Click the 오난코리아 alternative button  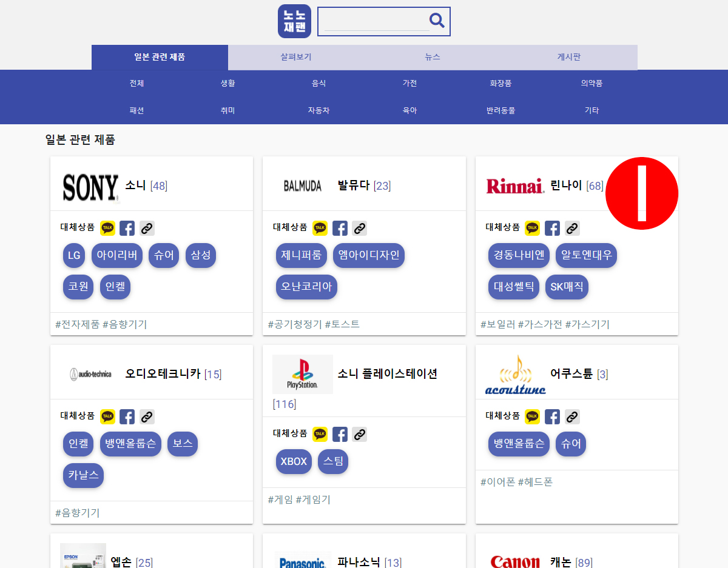[x=306, y=287]
